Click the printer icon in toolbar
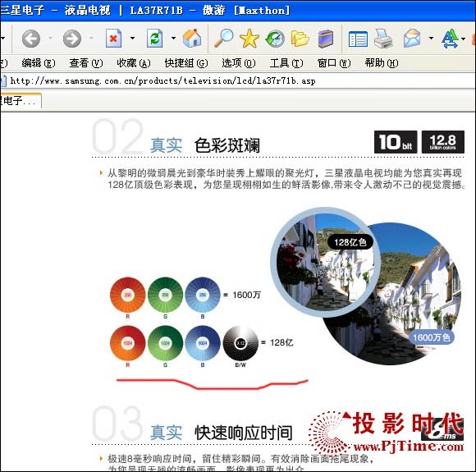This screenshot has width=476, height=472. pyautogui.click(x=383, y=39)
